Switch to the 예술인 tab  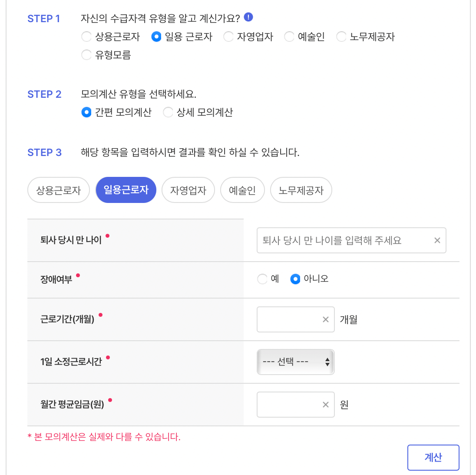pyautogui.click(x=242, y=190)
